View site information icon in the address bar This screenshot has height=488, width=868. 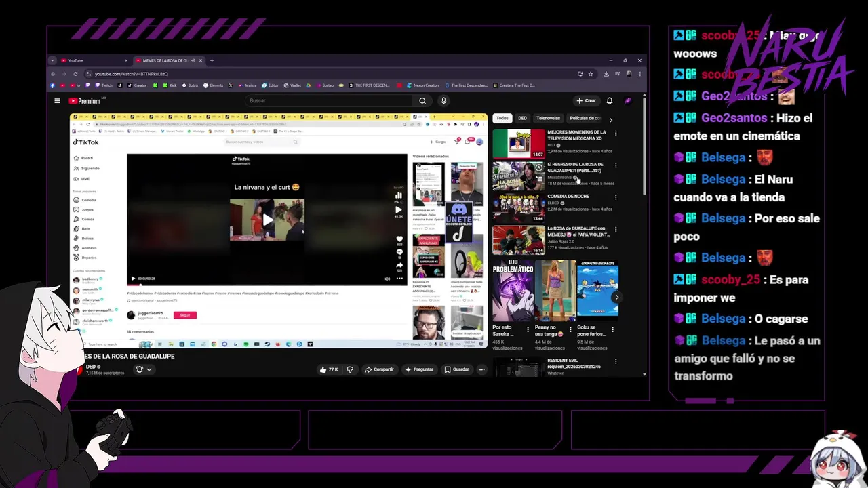click(x=89, y=74)
